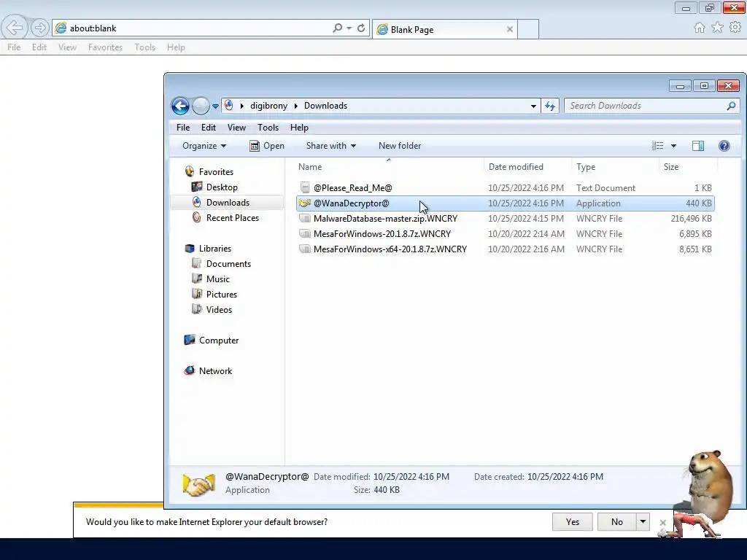Image resolution: width=747 pixels, height=560 pixels.
Task: Click the Internet Explorer back button
Action: tap(15, 28)
